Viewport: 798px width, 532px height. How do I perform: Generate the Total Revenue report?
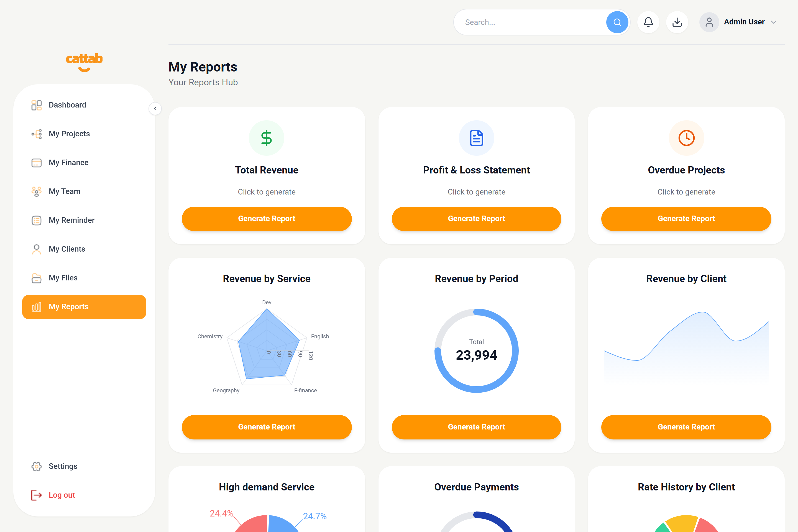tap(267, 219)
